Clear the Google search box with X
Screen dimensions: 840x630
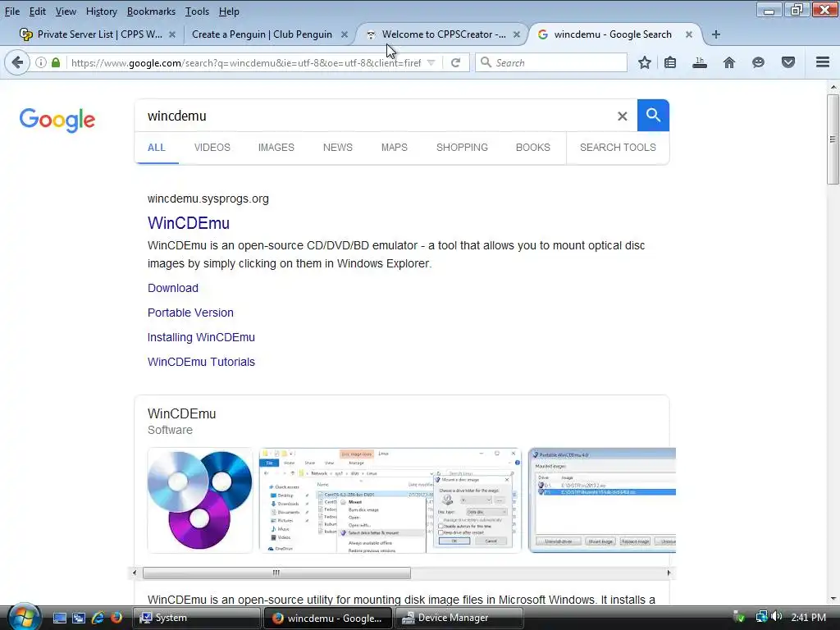coord(622,116)
